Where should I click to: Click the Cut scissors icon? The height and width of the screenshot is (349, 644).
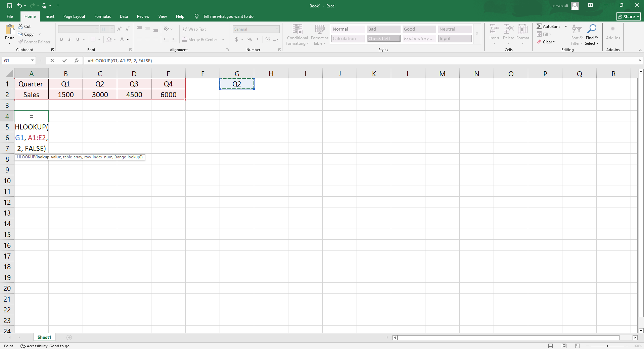pos(21,26)
